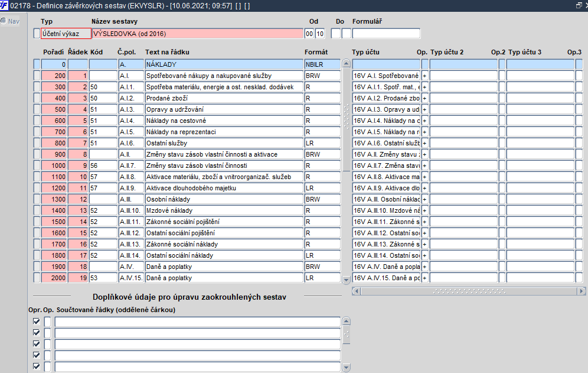Toggle the third Opr. checkbox in the bottom list
The height and width of the screenshot is (373, 588).
[37, 344]
